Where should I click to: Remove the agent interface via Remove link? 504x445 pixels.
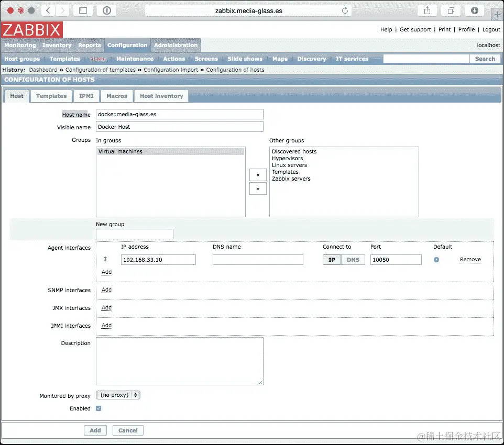tap(470, 259)
